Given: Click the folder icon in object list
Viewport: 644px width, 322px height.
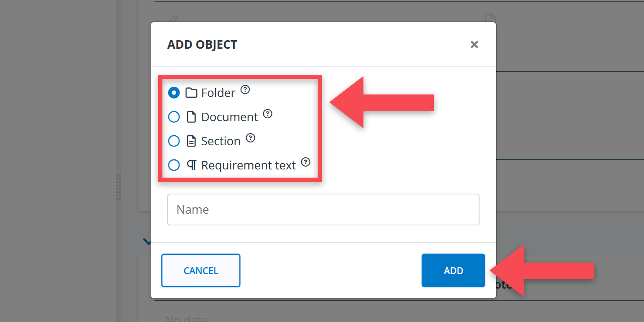Looking at the screenshot, I should pos(191,93).
